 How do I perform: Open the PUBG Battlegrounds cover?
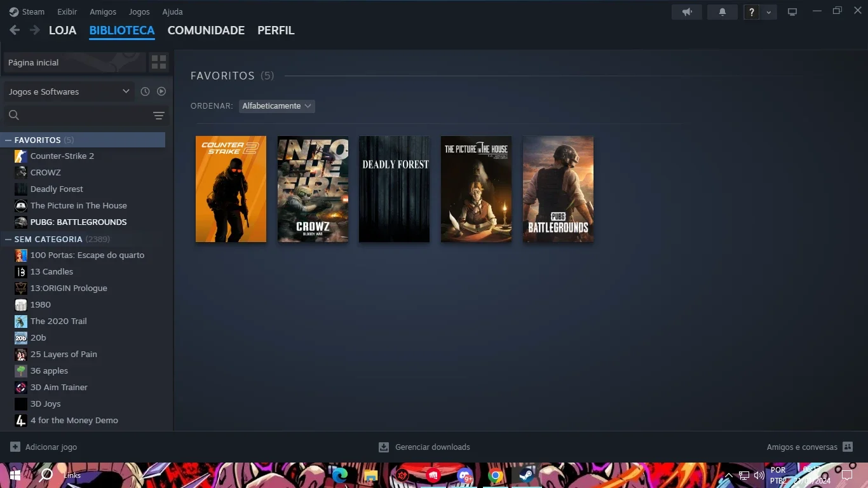point(558,189)
